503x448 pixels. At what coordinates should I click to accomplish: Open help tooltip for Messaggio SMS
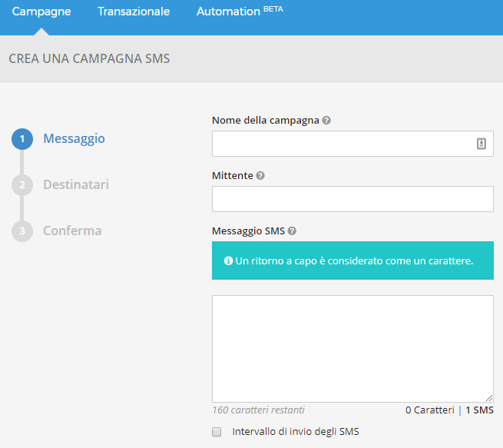click(x=292, y=231)
